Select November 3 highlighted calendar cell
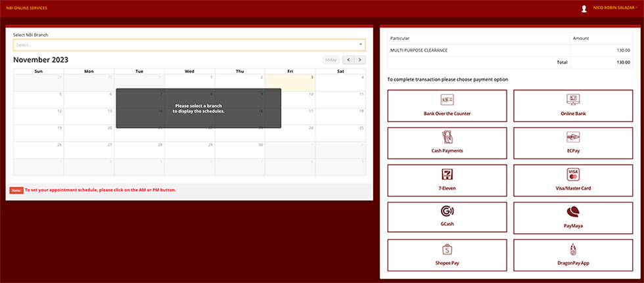 pyautogui.click(x=290, y=83)
